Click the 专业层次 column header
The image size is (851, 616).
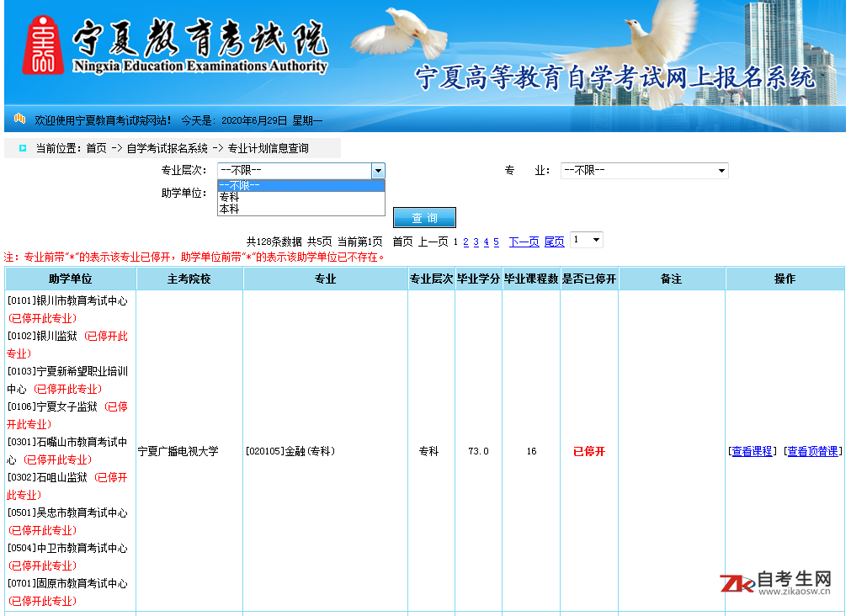coord(431,279)
